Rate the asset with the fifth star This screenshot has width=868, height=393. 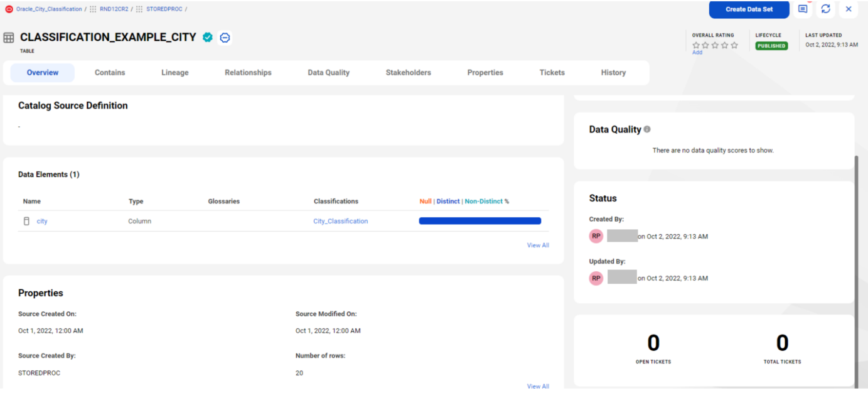734,45
